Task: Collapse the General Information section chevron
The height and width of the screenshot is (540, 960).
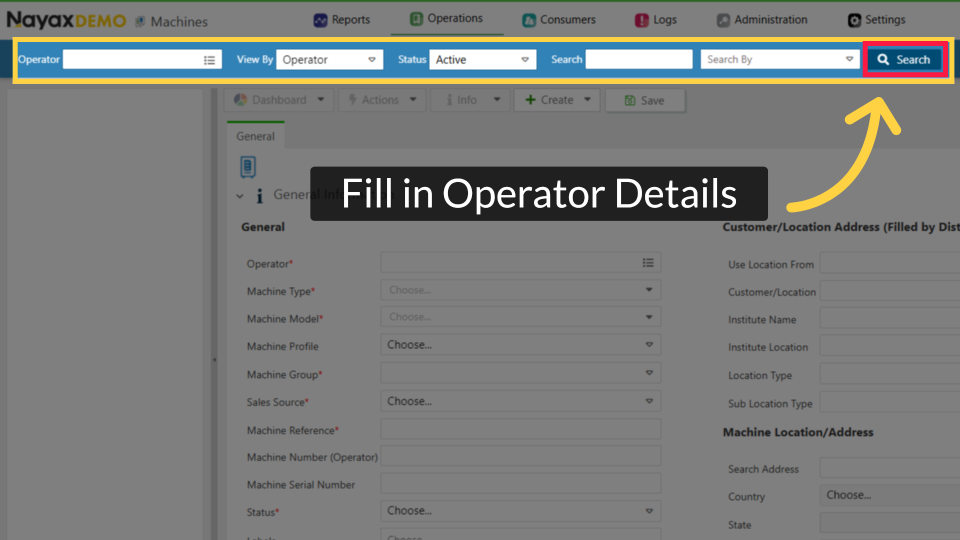Action: pyautogui.click(x=240, y=196)
